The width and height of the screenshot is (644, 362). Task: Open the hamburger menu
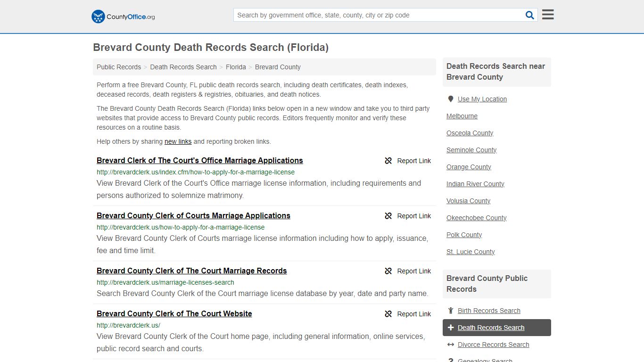548,15
